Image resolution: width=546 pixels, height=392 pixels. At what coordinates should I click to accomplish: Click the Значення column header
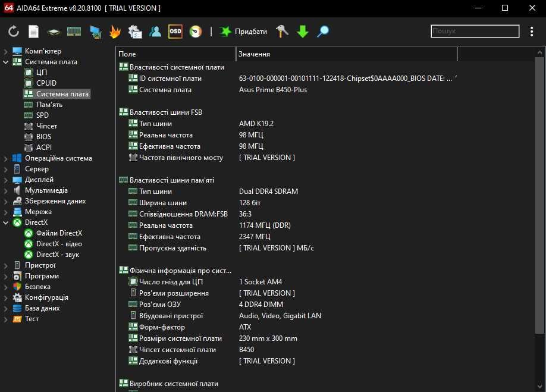click(347, 54)
